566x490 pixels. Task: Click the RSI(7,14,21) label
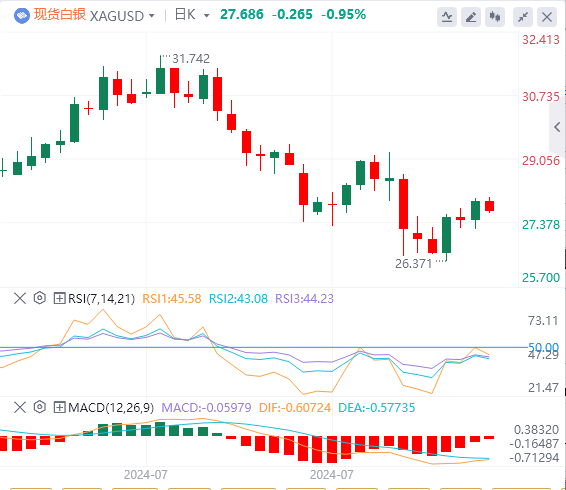[101, 299]
